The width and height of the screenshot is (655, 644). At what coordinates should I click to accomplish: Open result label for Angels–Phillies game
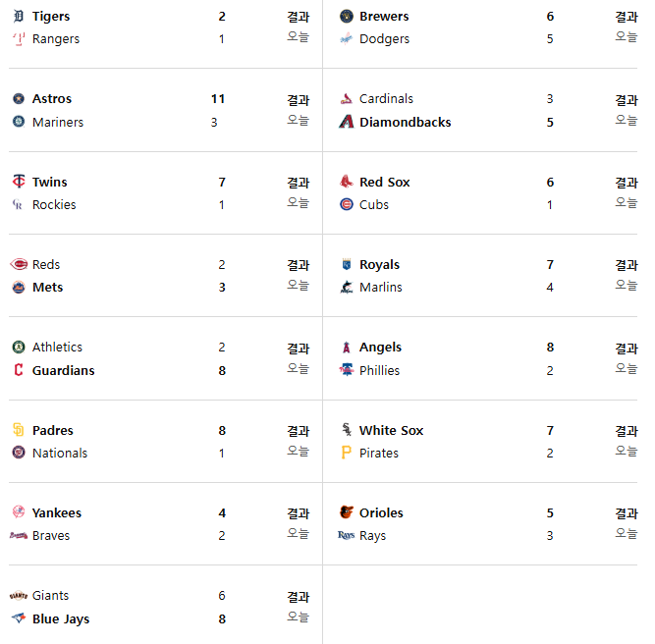(x=627, y=348)
